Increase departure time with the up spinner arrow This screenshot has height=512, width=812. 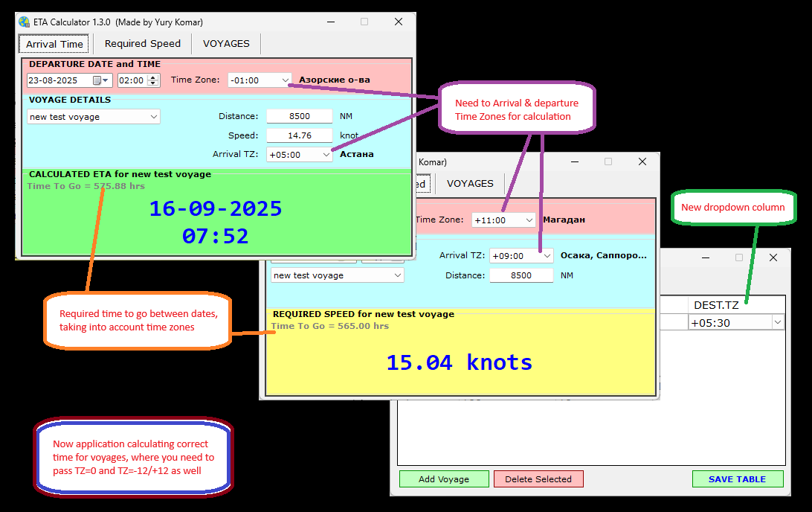tap(153, 77)
